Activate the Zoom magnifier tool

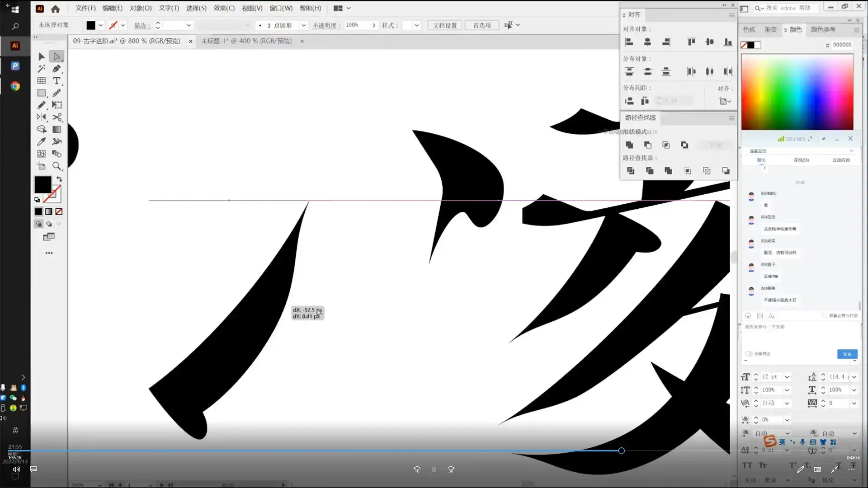click(57, 166)
